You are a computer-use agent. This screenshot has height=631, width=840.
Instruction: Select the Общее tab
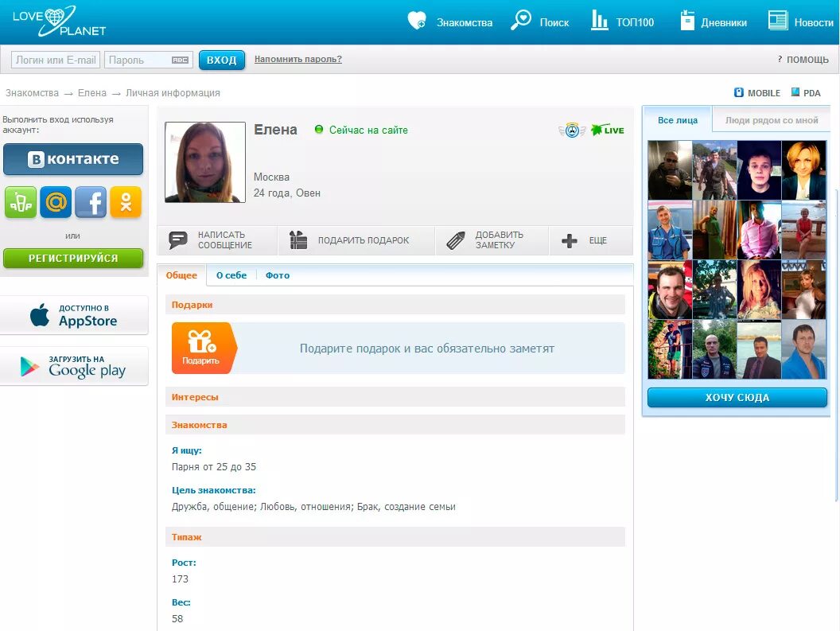pos(181,275)
